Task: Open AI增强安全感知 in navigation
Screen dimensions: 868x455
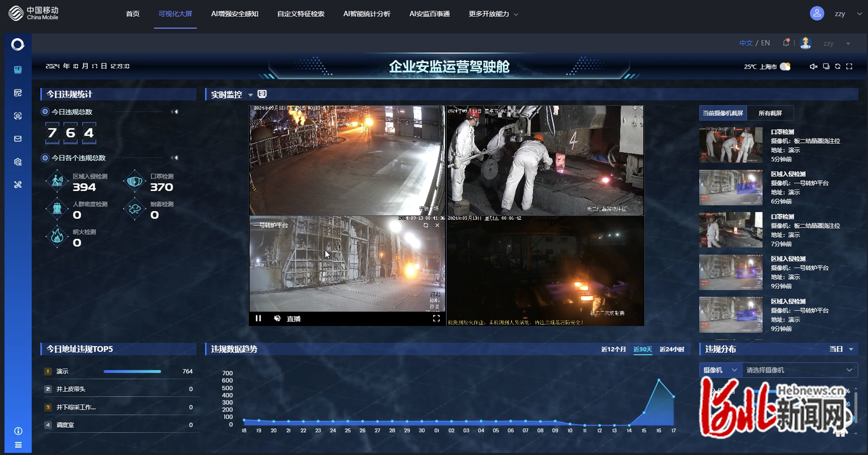Action: [x=235, y=14]
